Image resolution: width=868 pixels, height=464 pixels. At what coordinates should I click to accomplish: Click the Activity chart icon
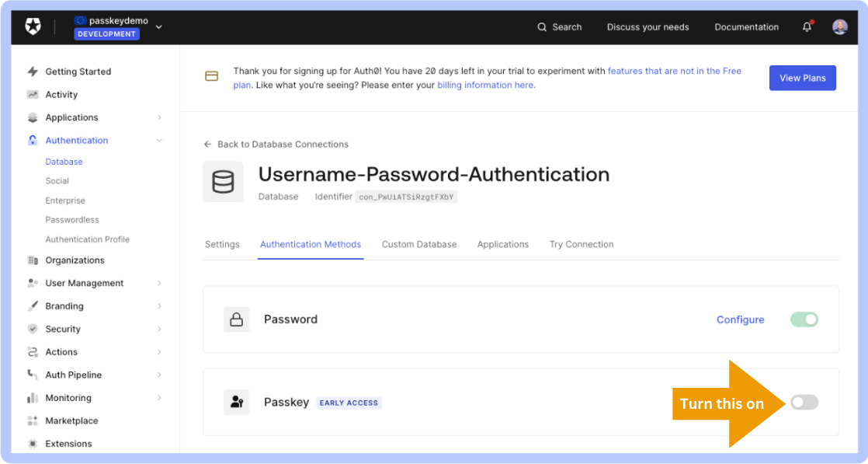click(x=33, y=94)
